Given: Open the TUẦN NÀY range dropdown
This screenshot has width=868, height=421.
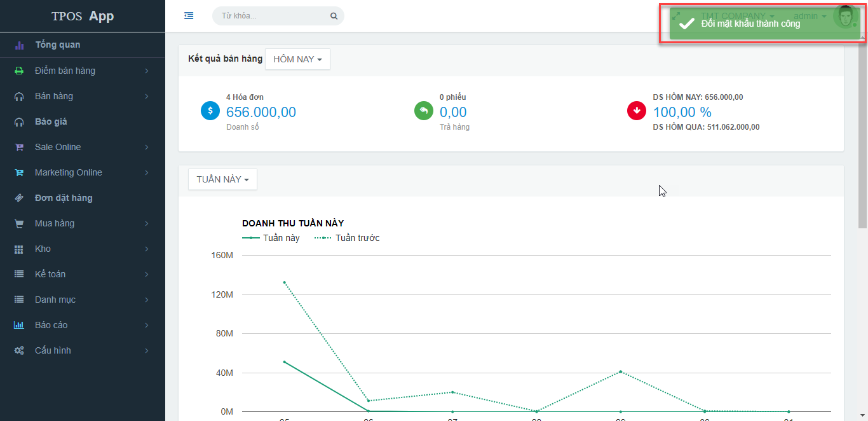Looking at the screenshot, I should 222,179.
